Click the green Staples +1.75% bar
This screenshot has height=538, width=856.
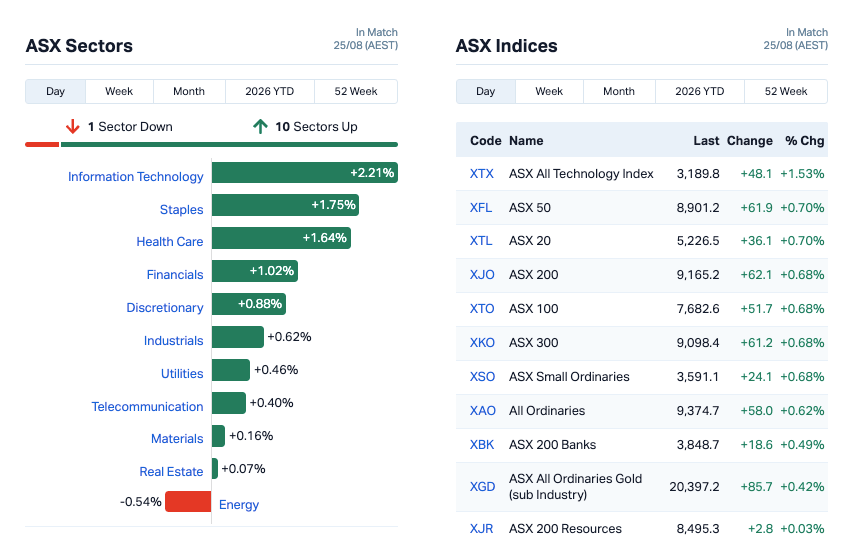point(286,205)
